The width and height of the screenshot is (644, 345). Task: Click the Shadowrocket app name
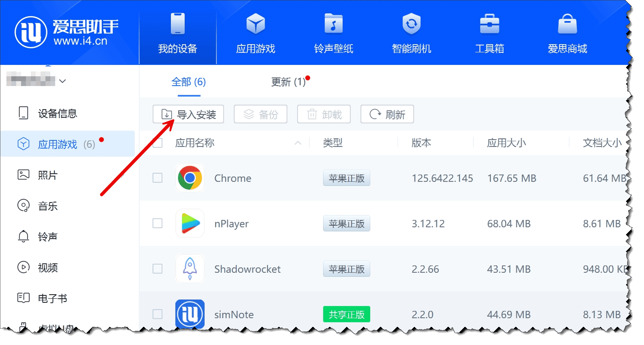(247, 269)
